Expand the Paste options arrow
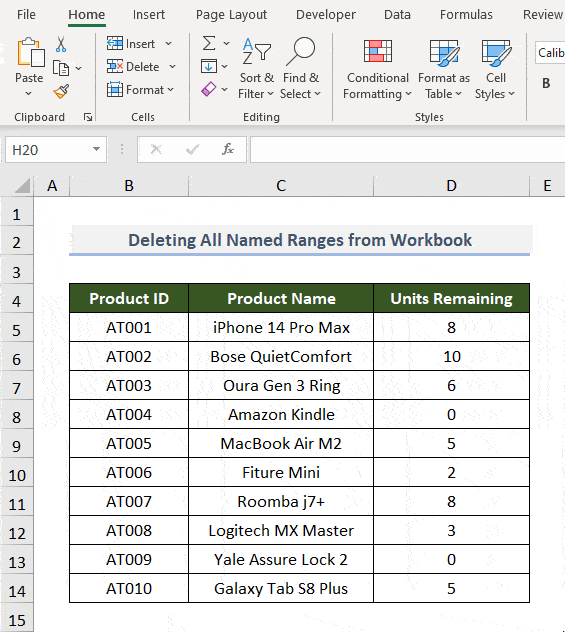This screenshot has height=632, width=565. pos(28,94)
